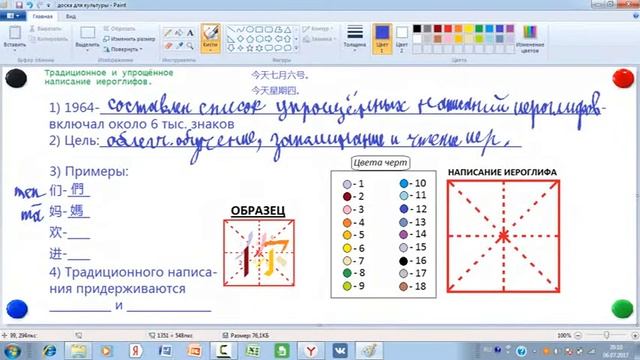The image size is (640, 360).
Task: Pick the Diamond shape
Action: pos(240,39)
